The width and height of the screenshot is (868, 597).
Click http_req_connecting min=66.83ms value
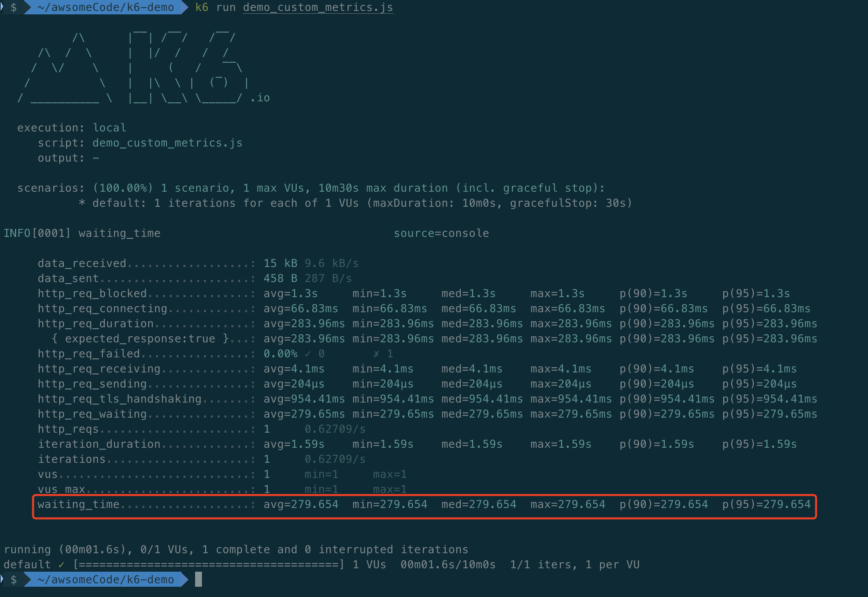click(390, 309)
